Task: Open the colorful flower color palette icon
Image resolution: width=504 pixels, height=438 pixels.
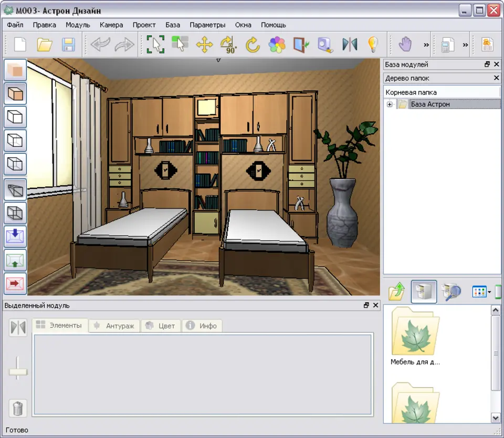Action: (x=277, y=44)
